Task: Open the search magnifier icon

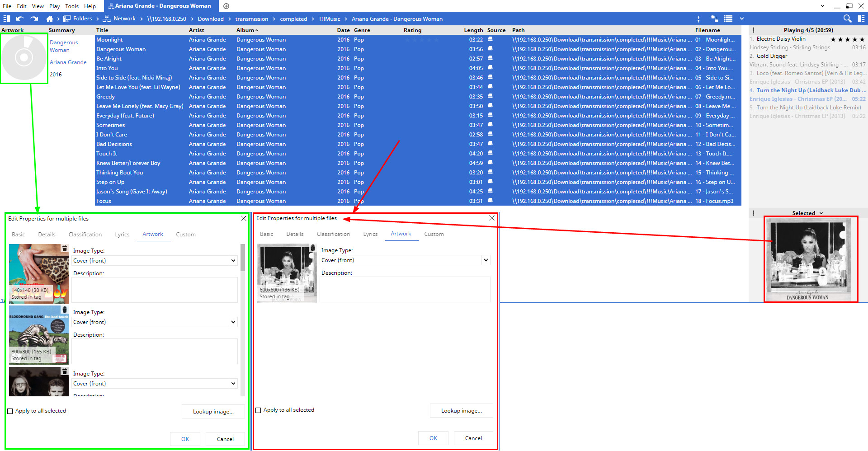Action: pos(847,19)
